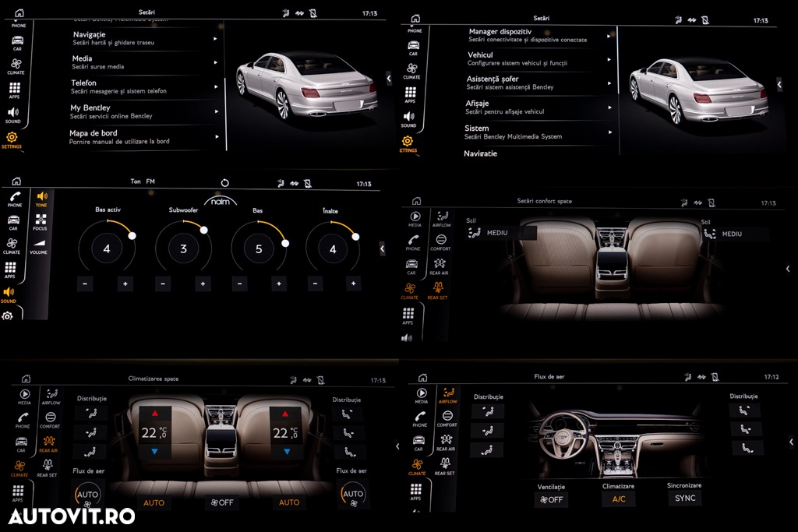Select top left Distribuție mode on Flux de aer
The height and width of the screenshot is (532, 798).
488,411
